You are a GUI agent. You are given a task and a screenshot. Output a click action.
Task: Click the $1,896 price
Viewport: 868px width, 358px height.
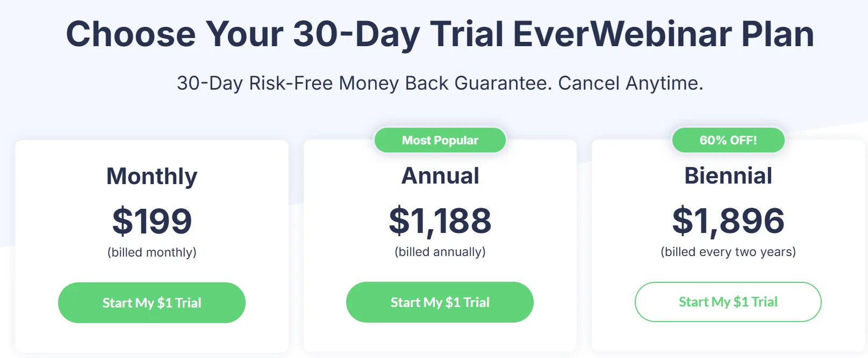(x=728, y=221)
